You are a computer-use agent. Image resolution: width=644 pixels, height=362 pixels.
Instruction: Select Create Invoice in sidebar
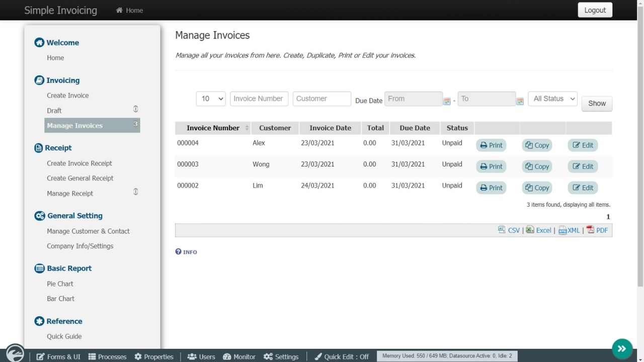pyautogui.click(x=67, y=96)
